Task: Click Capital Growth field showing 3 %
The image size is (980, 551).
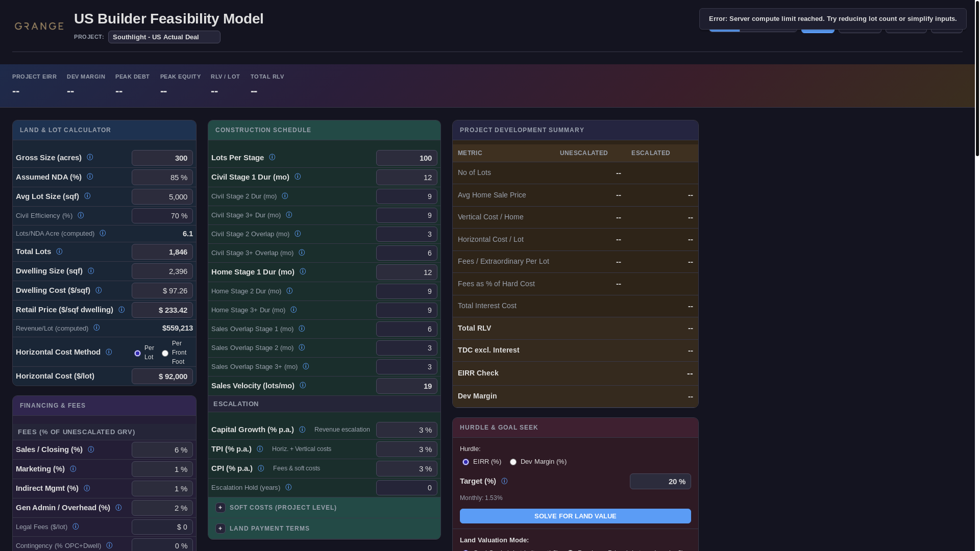Action: (407, 430)
